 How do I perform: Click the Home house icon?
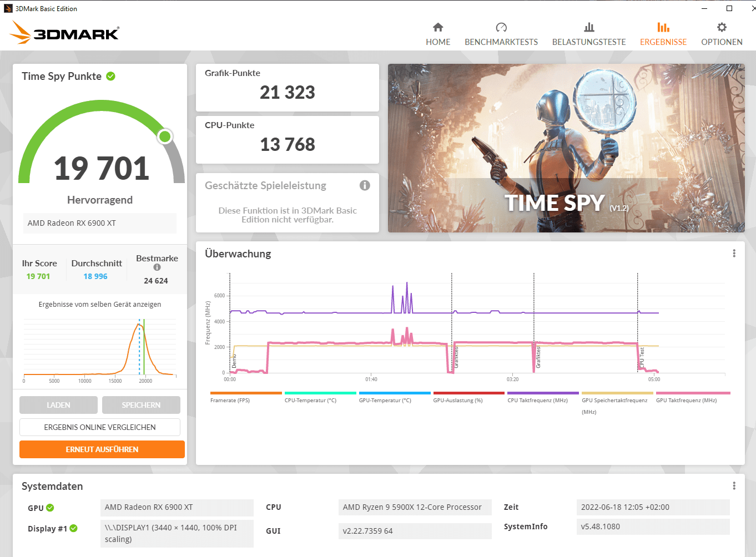click(x=438, y=27)
